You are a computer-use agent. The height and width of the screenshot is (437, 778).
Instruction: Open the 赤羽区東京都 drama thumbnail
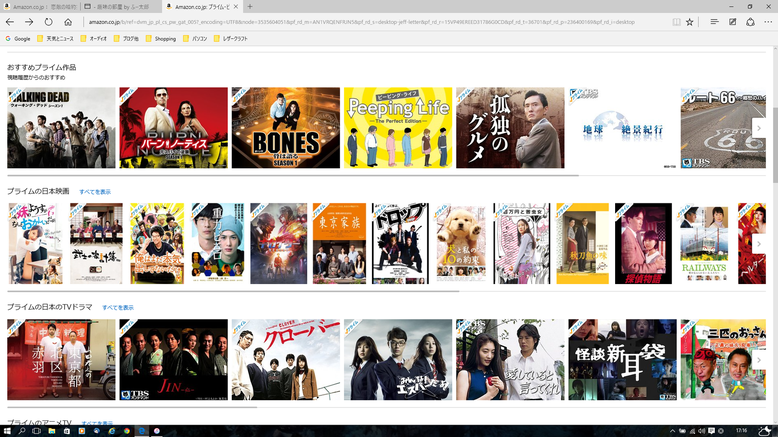pyautogui.click(x=61, y=360)
